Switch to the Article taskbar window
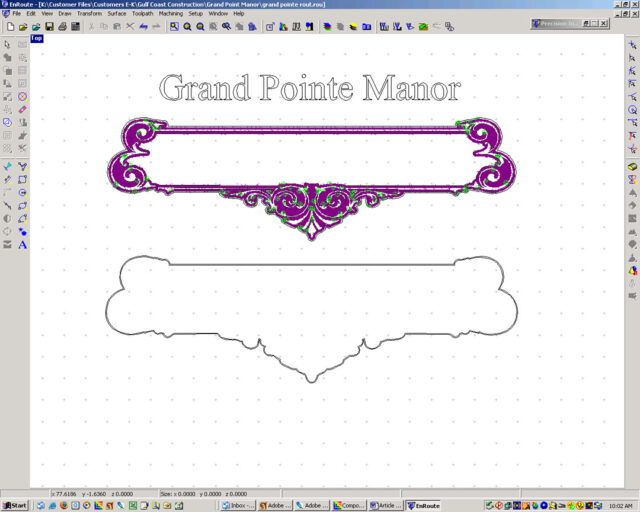 click(x=385, y=505)
